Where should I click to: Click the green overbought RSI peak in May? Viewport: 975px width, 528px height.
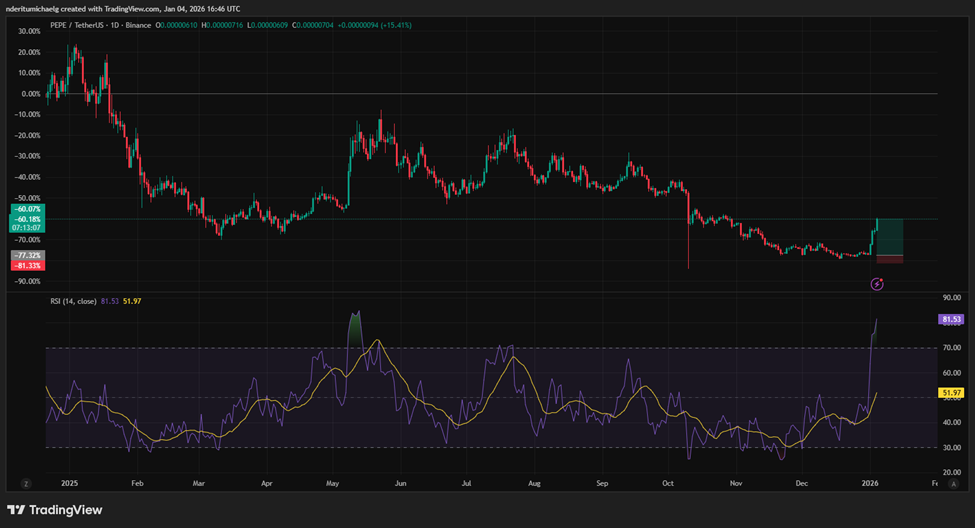pyautogui.click(x=353, y=328)
